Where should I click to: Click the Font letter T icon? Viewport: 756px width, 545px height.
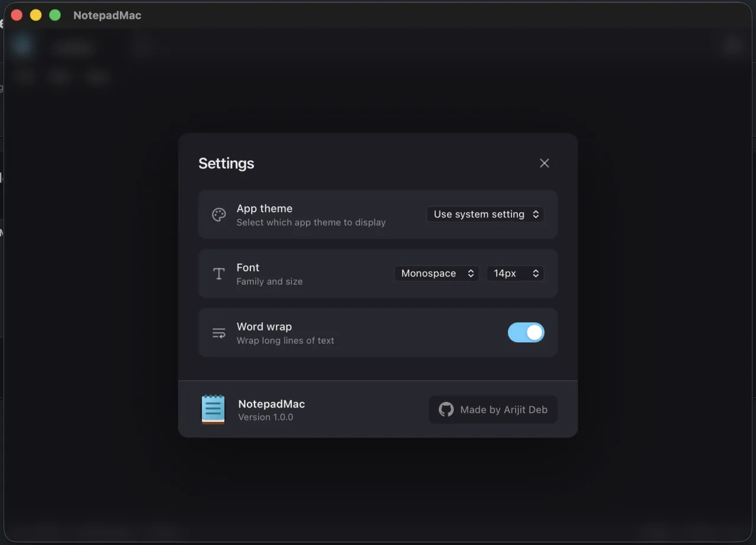pyautogui.click(x=219, y=274)
